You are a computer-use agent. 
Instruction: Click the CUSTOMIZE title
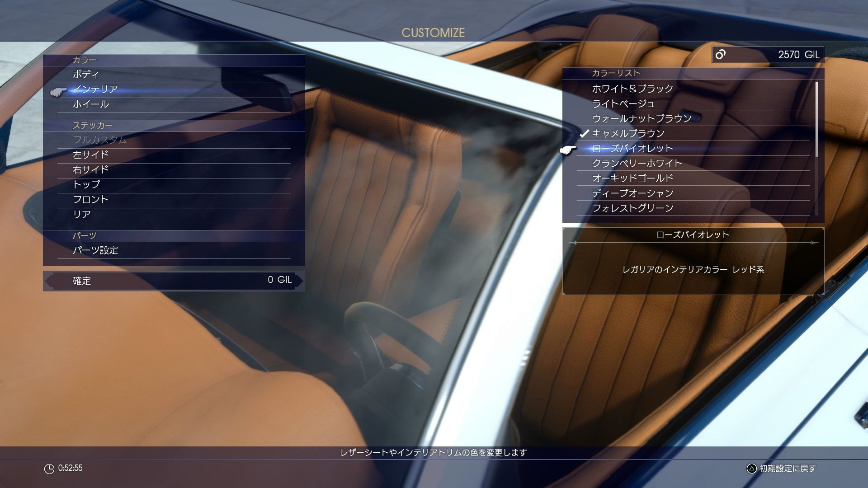[433, 33]
